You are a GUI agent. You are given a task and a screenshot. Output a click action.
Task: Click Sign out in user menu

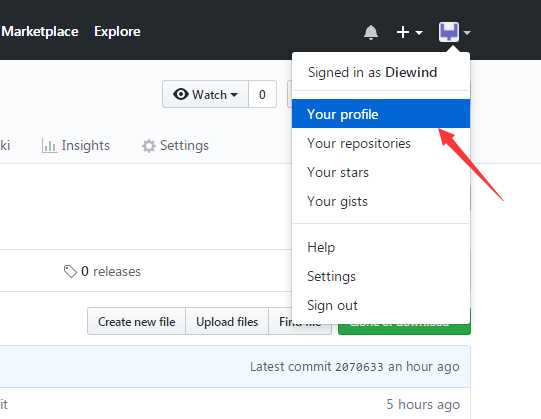click(x=381, y=305)
